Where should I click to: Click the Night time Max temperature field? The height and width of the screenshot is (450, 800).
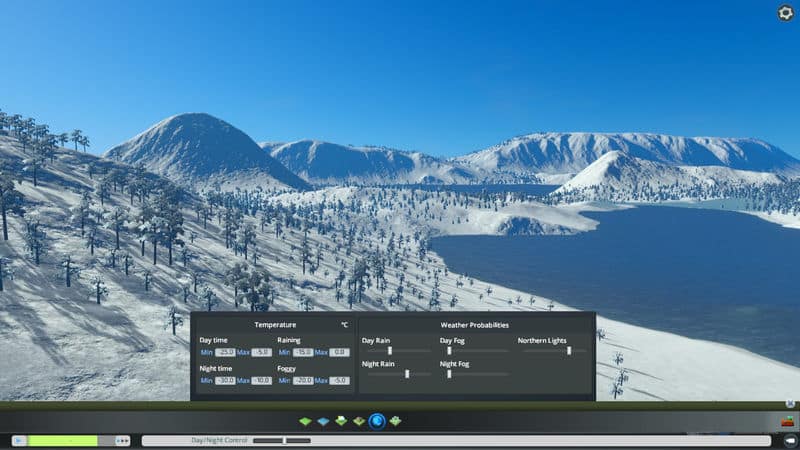(x=261, y=380)
